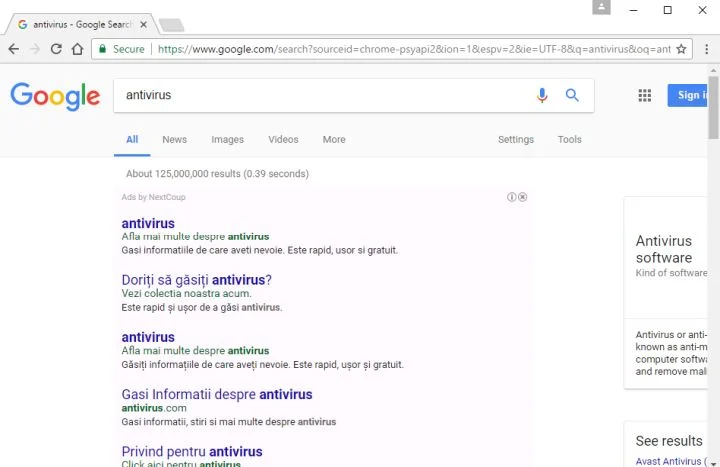Screen dimensions: 720x467
Task: Click the green 'antivirus.com' URL text
Action: click(154, 408)
